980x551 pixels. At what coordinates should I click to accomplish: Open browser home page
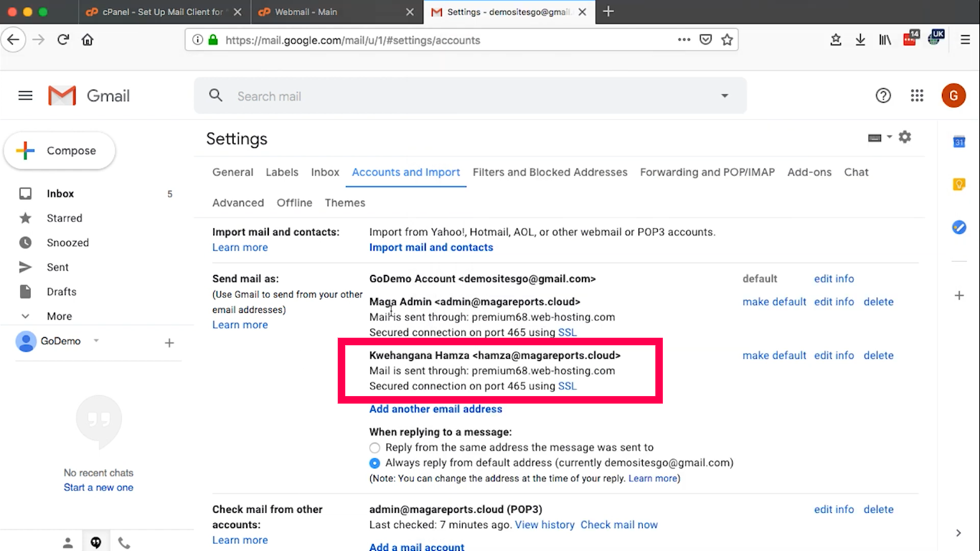click(x=88, y=39)
